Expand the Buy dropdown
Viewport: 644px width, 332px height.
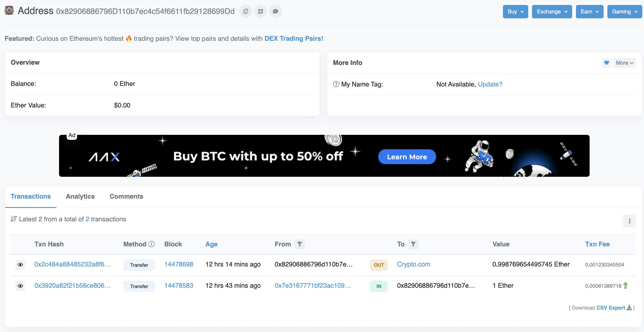(515, 12)
